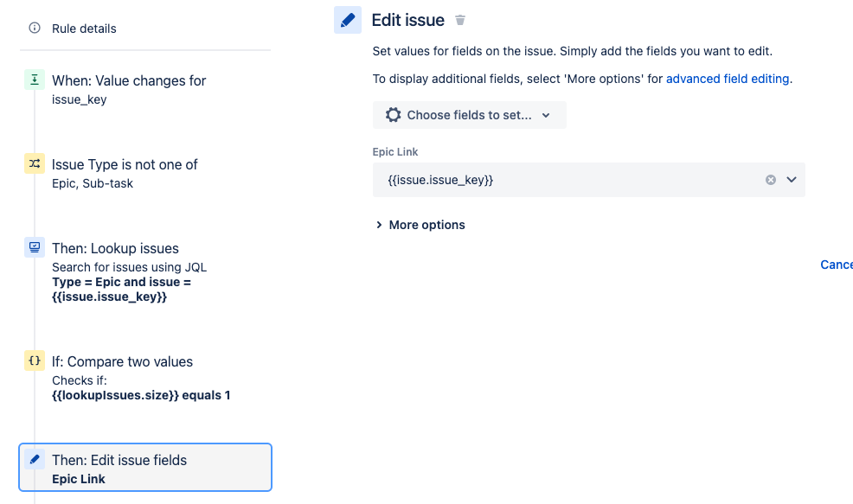Open Rule details
The image size is (853, 504).
[84, 29]
